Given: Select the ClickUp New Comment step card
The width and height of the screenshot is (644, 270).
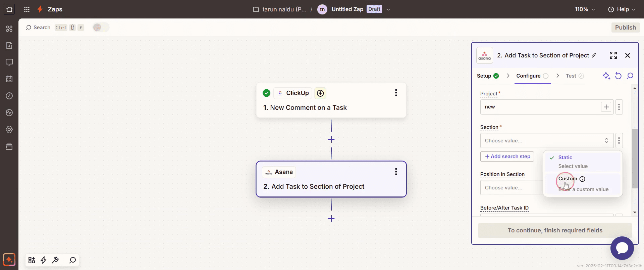Looking at the screenshot, I should click(331, 100).
